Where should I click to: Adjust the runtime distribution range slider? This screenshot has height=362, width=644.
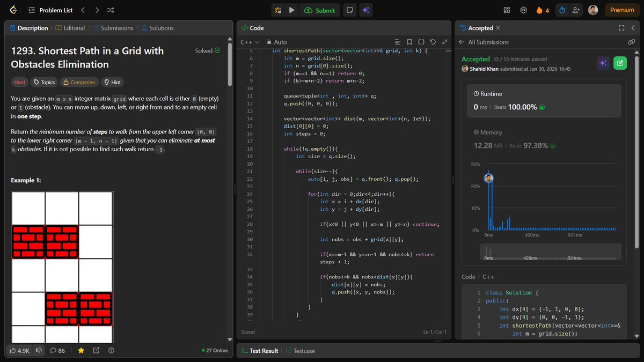click(x=550, y=252)
